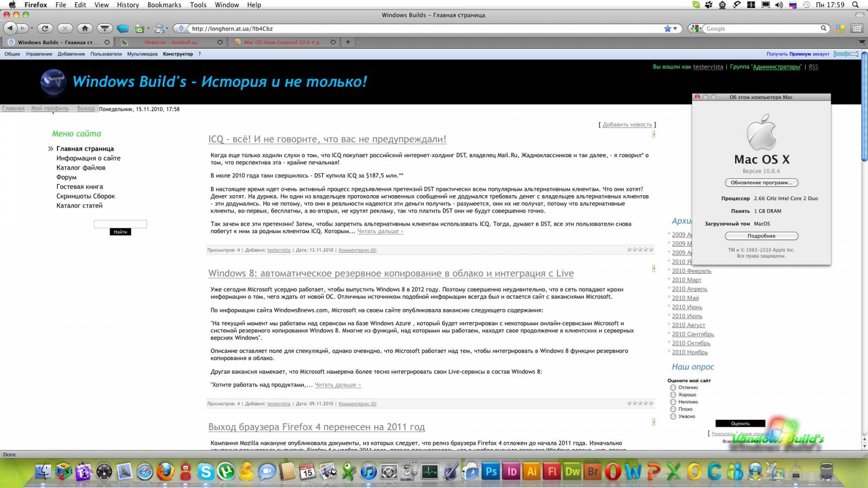
Task: Select the Неплохо poll option
Action: [x=673, y=402]
